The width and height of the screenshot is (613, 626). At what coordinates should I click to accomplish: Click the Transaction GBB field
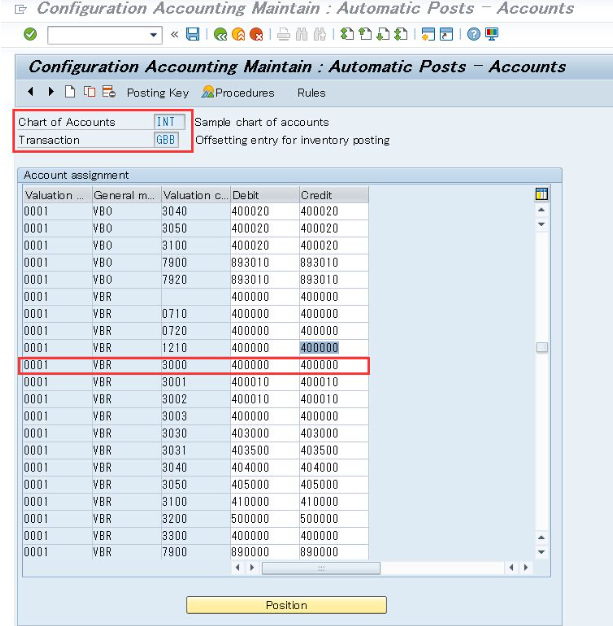click(166, 140)
